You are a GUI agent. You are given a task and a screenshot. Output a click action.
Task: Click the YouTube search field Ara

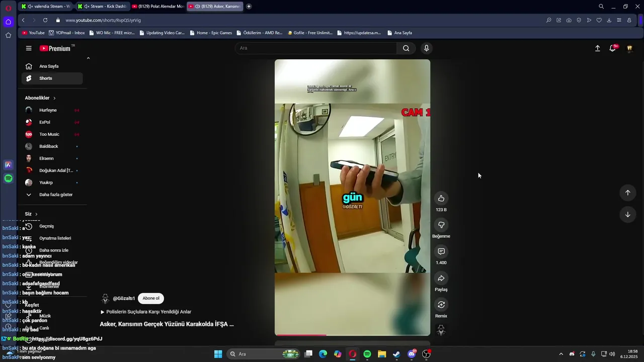tap(316, 48)
